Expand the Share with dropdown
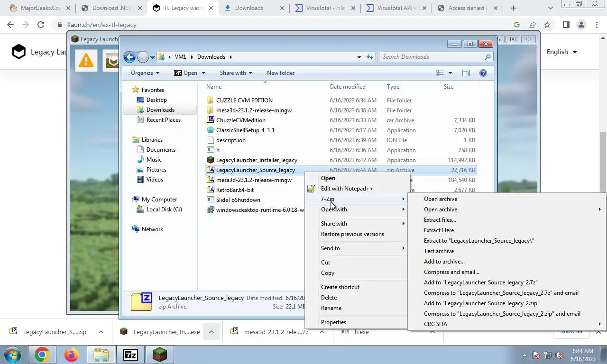607x364 pixels. click(x=236, y=73)
